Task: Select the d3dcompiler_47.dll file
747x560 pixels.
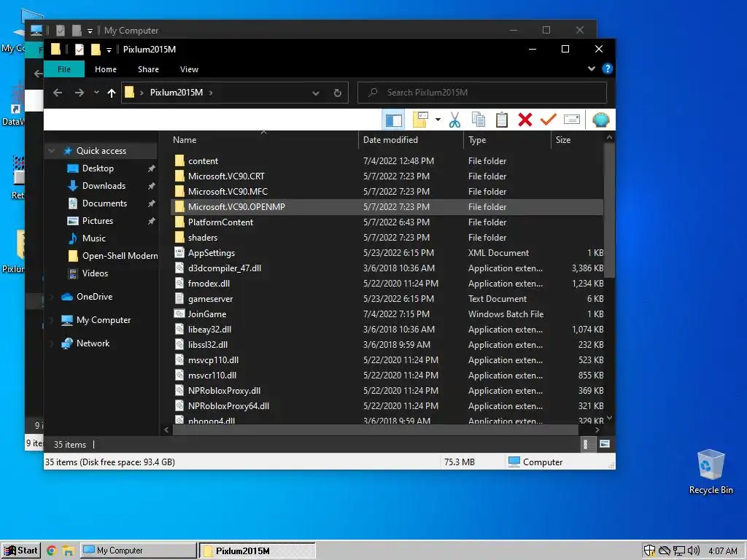Action: [387, 268]
